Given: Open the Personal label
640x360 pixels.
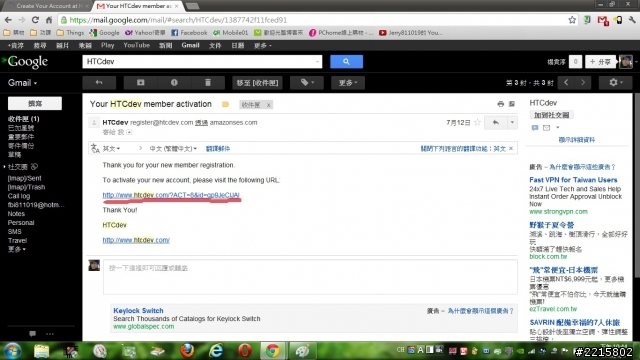Looking at the screenshot, I should [20, 223].
